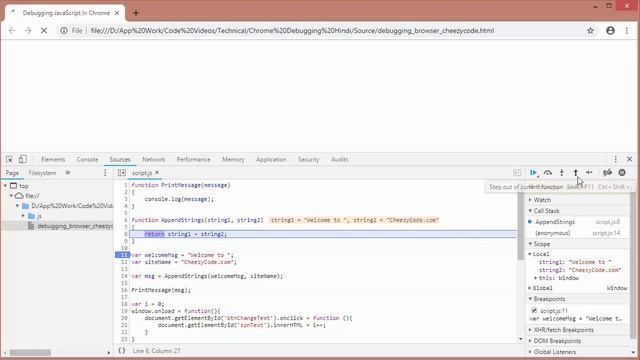640x360 pixels.
Task: Toggle pause on exceptions icon
Action: click(x=622, y=173)
